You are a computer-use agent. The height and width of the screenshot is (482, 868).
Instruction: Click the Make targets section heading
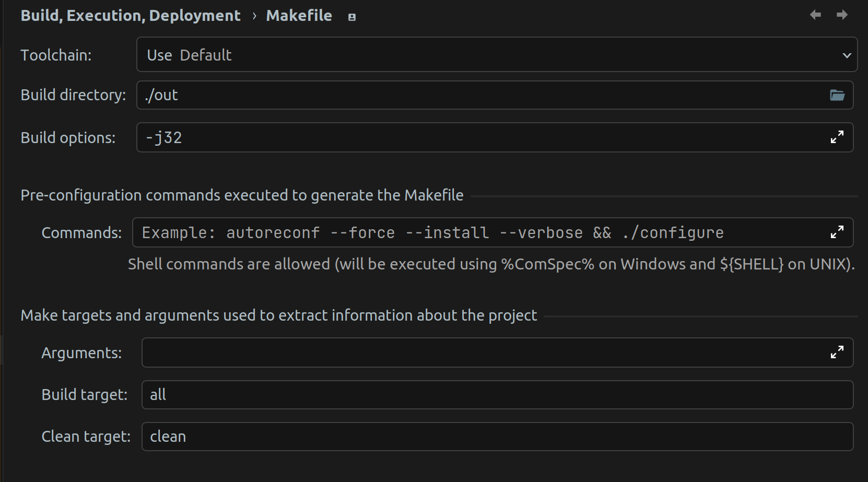tap(278, 315)
